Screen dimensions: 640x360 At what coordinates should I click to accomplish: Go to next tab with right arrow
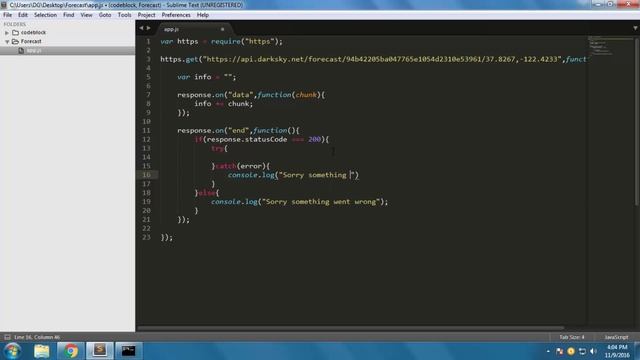tap(149, 28)
